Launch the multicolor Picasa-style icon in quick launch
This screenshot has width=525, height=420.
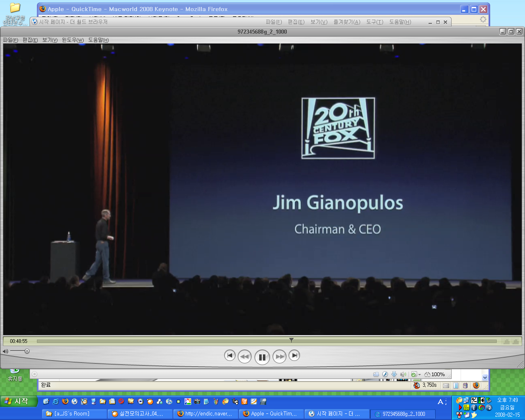point(187,402)
